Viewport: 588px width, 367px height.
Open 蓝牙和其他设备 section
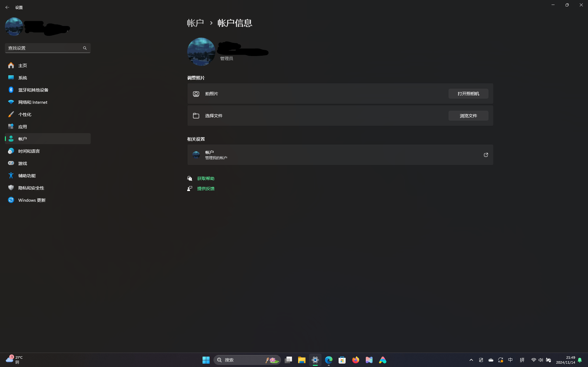pyautogui.click(x=48, y=90)
